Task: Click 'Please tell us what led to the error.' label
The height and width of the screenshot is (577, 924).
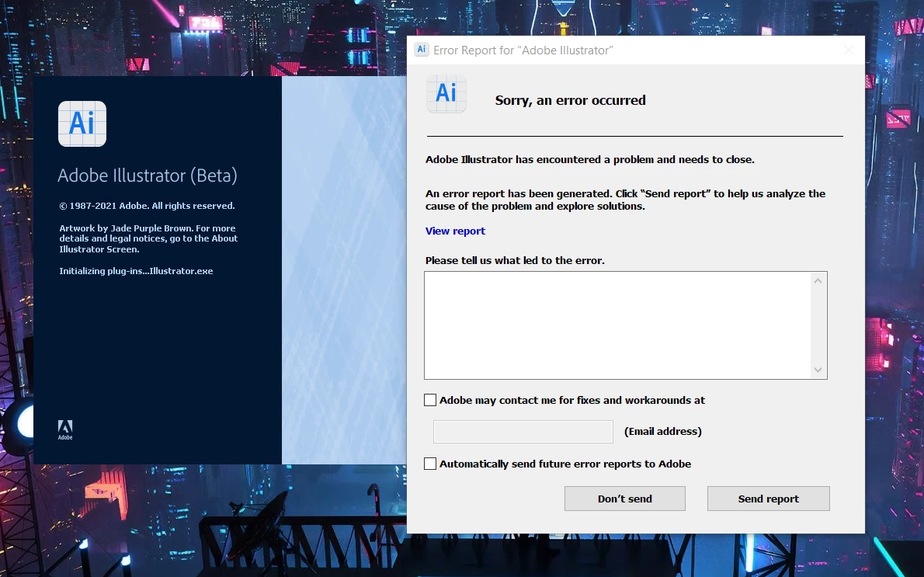Action: tap(515, 260)
